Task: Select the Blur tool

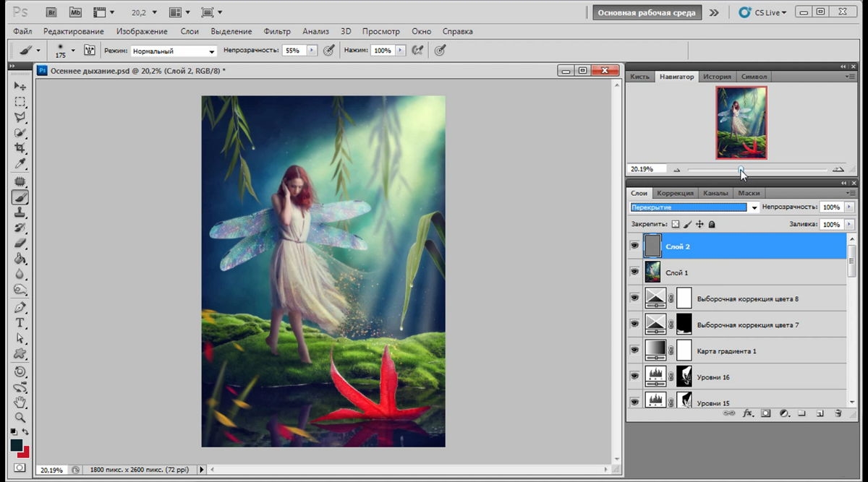Action: click(x=20, y=275)
